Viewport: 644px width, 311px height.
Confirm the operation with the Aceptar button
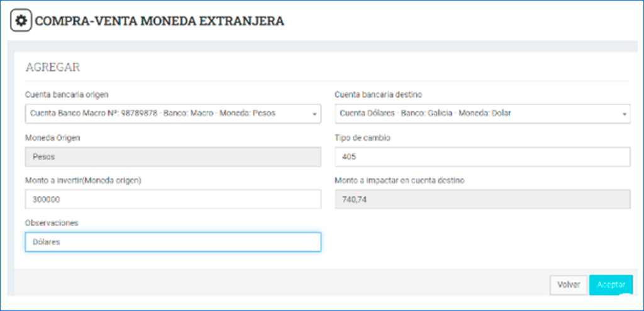(611, 285)
